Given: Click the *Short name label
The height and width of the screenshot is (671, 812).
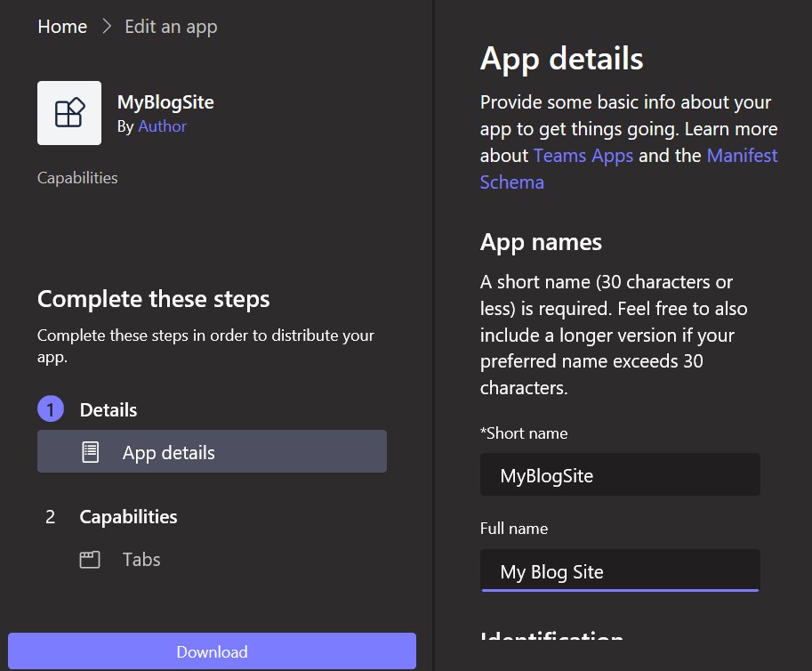Looking at the screenshot, I should [x=524, y=433].
